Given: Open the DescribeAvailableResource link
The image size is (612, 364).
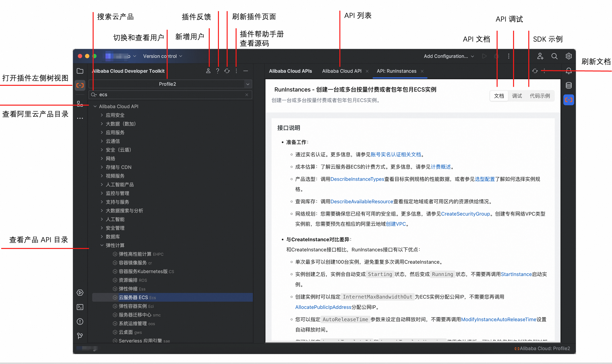Looking at the screenshot, I should point(362,202).
